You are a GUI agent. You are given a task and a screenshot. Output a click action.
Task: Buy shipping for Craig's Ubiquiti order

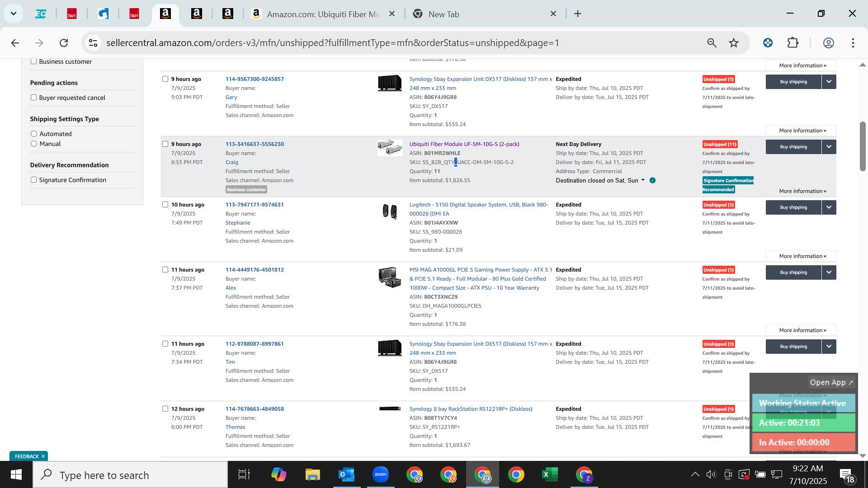click(x=793, y=147)
